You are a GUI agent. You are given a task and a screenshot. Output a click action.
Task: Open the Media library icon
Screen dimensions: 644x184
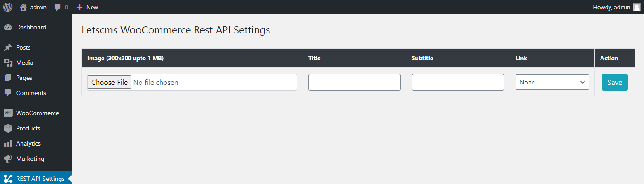[8, 63]
